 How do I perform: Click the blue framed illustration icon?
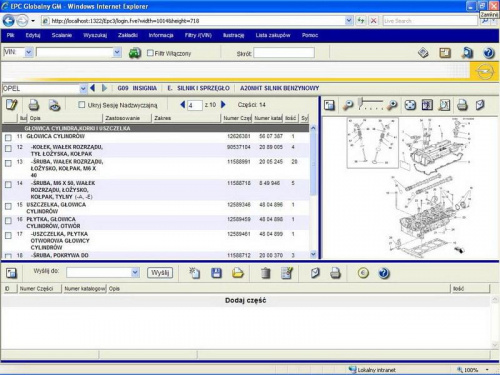point(428,105)
